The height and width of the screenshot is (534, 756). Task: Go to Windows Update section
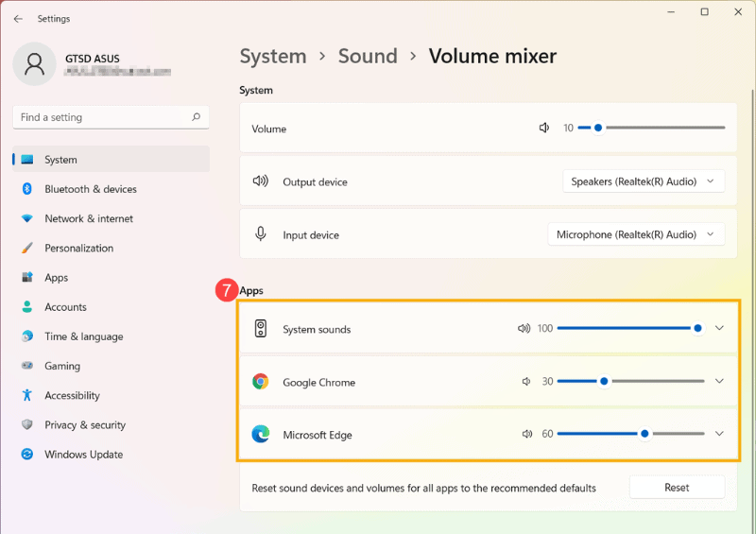[83, 455]
